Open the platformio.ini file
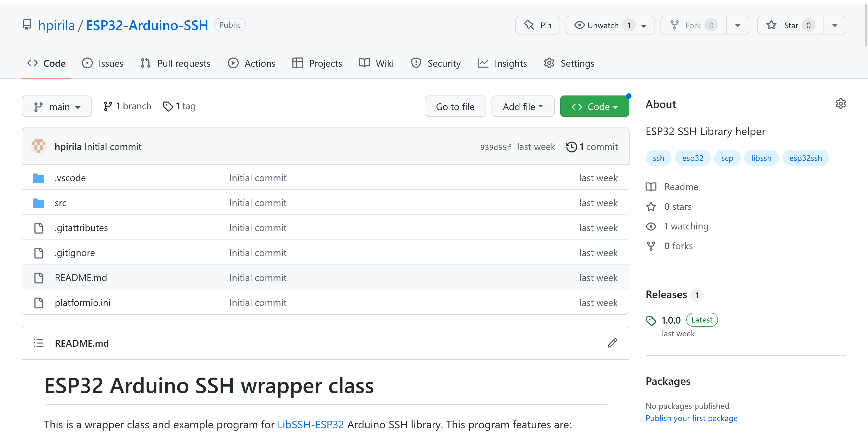 [82, 303]
